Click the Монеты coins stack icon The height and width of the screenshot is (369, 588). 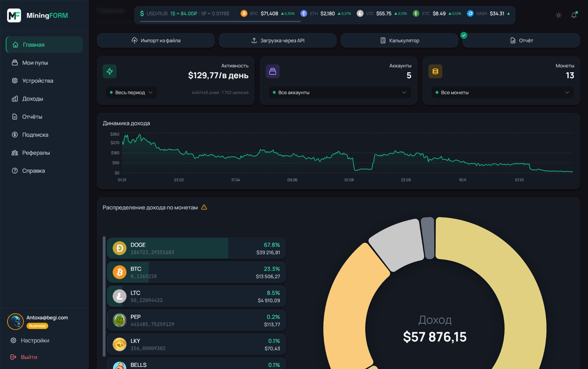435,71
